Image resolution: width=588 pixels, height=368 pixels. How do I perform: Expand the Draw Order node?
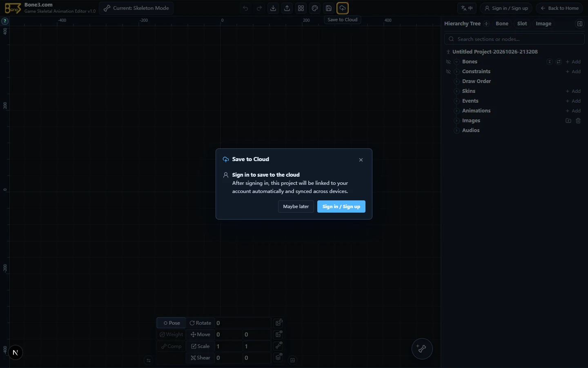click(x=457, y=81)
